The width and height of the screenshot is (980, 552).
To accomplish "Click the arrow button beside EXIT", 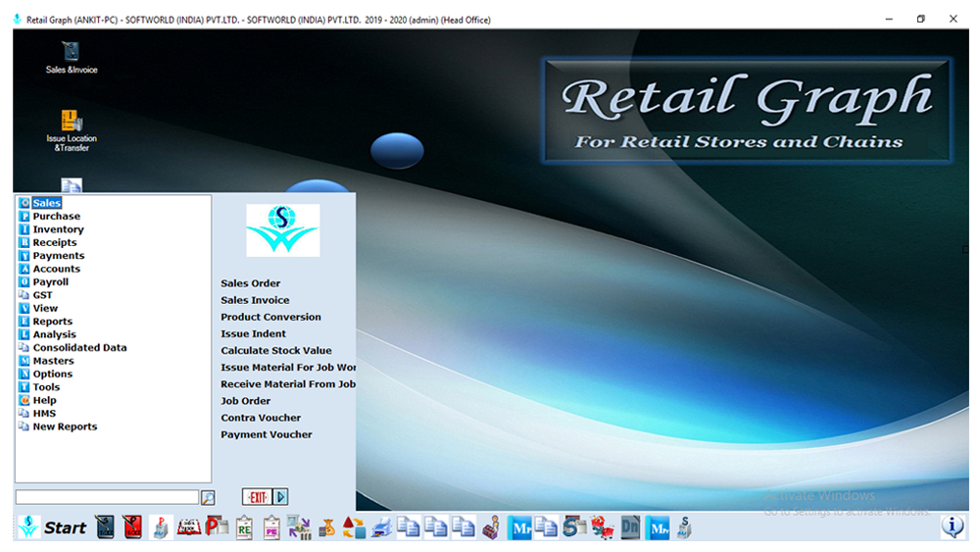I will point(280,497).
